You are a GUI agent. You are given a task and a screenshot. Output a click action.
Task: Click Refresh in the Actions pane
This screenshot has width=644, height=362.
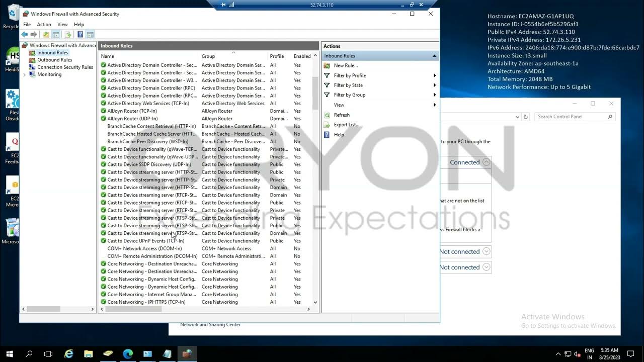tap(342, 115)
